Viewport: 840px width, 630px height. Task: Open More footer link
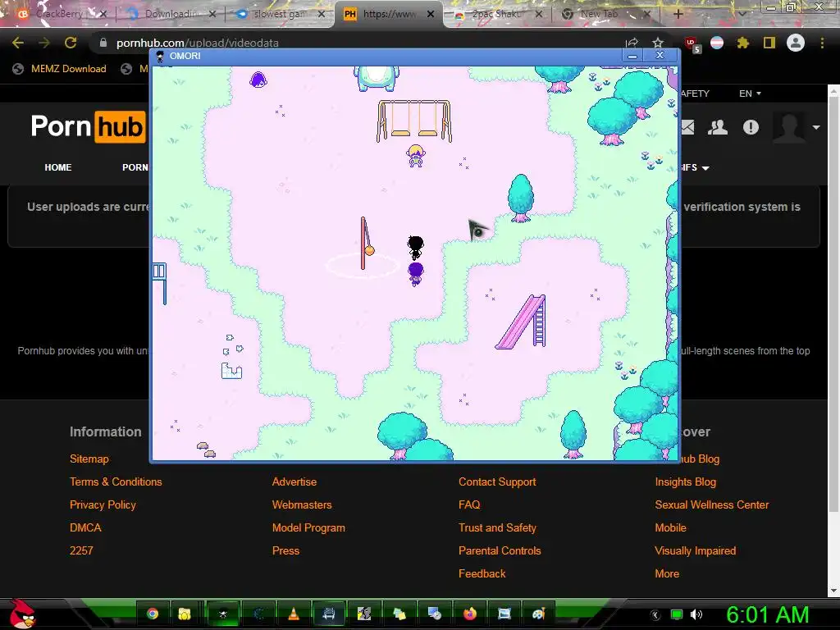667,573
